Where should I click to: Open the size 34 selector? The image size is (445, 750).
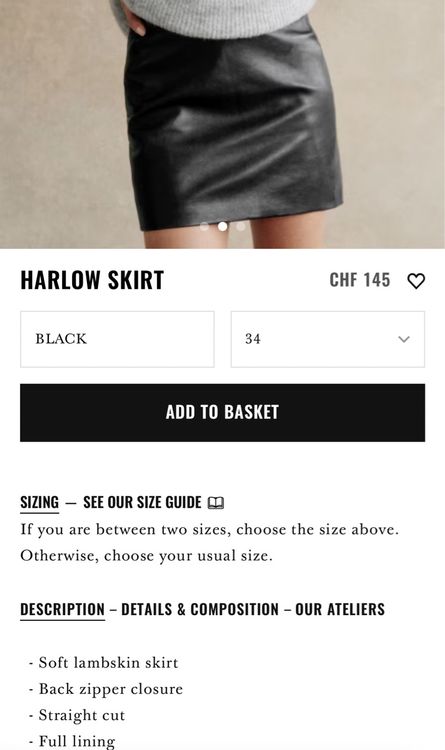point(328,339)
